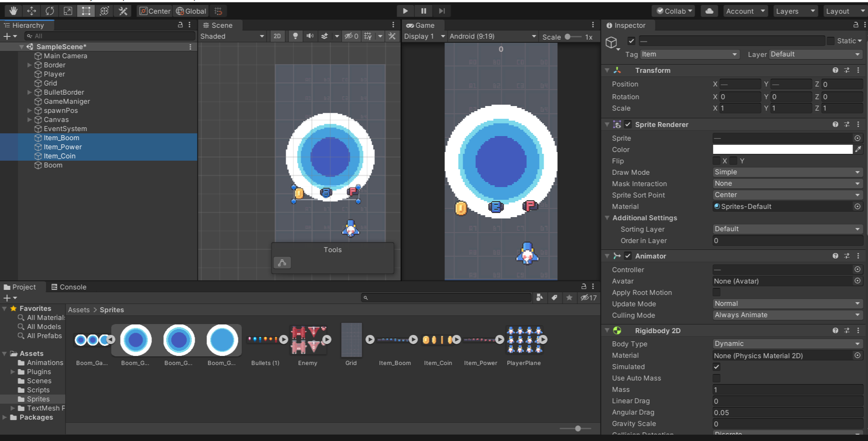Adjust the Project icon size slider
The width and height of the screenshot is (868, 441).
[576, 428]
